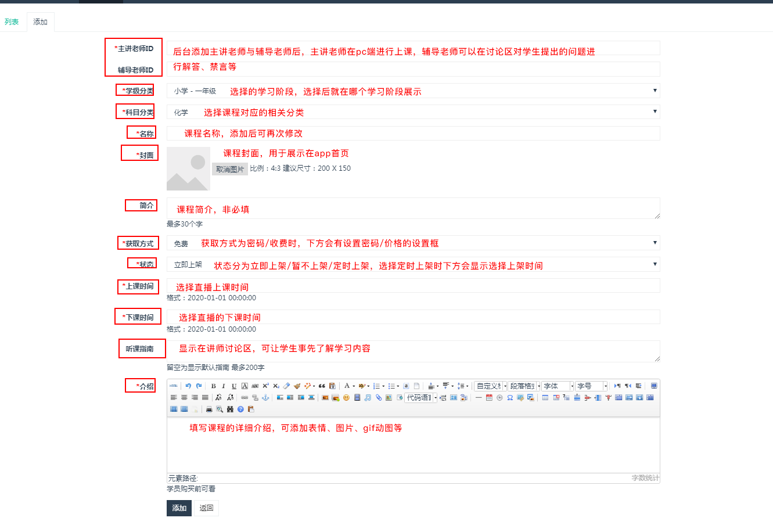Open the 字号 font size dropdown

592,386
